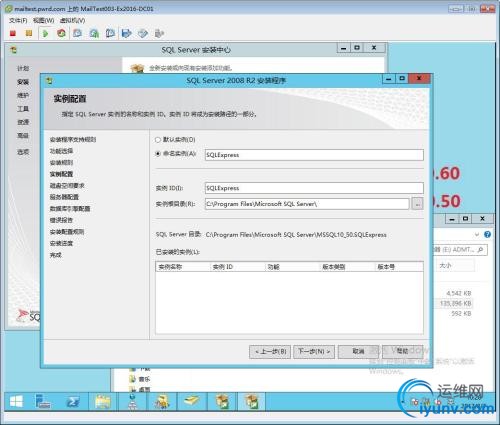Select 计划 in SQL Server 安装中心 sidebar
Screen dimensions: 500x425
click(23, 68)
